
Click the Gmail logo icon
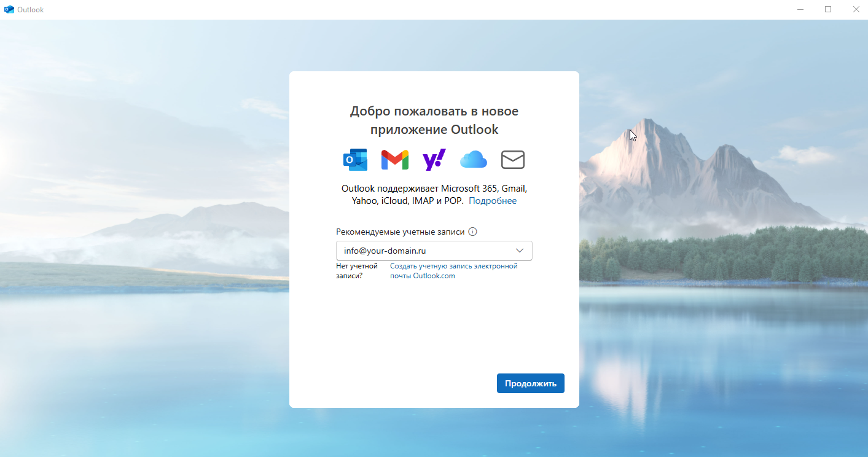[395, 160]
